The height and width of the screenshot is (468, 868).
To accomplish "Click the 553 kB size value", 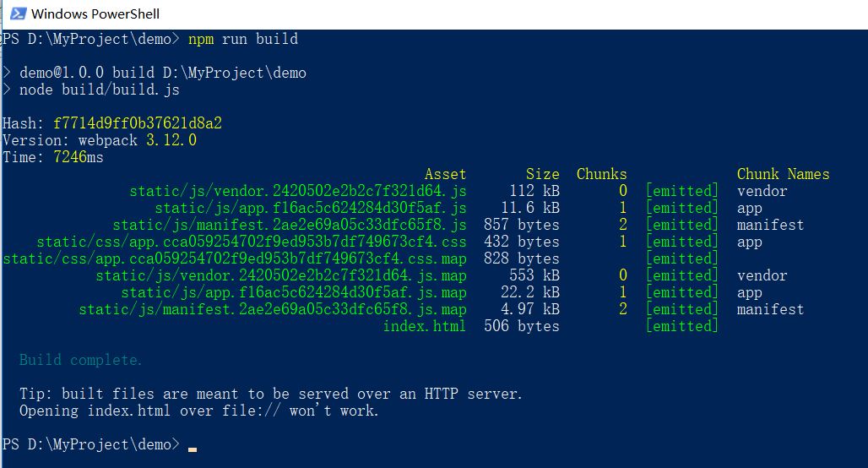I will (x=534, y=275).
